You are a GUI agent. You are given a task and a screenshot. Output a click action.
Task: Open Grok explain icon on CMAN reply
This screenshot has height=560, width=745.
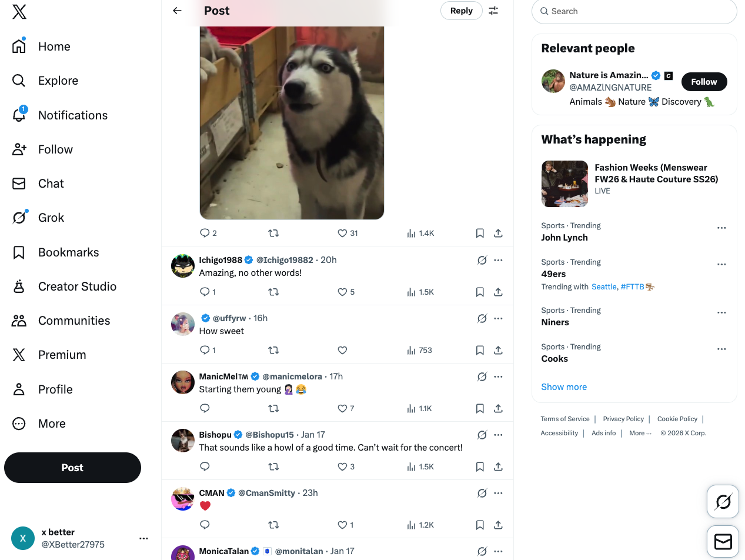(x=482, y=493)
